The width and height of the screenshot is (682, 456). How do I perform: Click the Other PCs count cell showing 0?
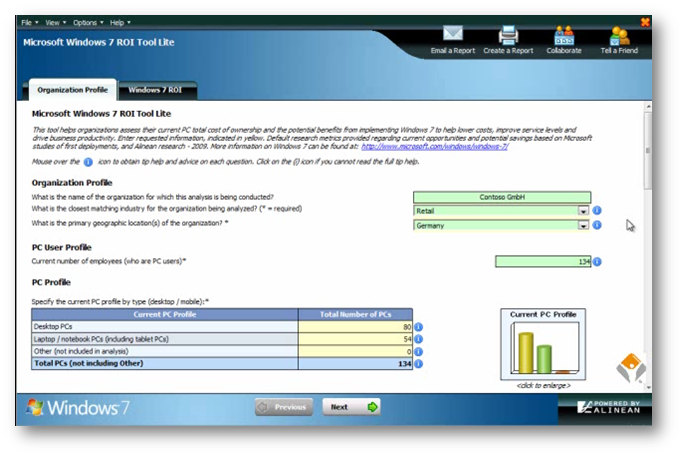point(355,351)
